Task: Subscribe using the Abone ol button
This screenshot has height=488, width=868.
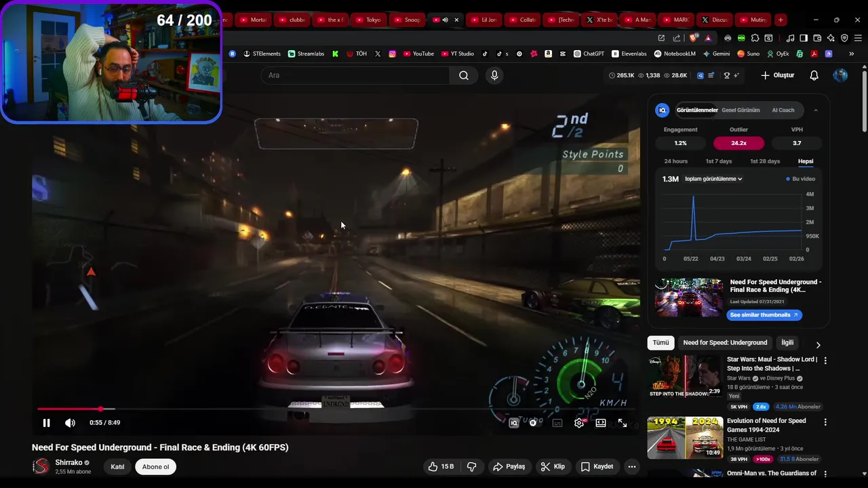Action: (x=155, y=466)
